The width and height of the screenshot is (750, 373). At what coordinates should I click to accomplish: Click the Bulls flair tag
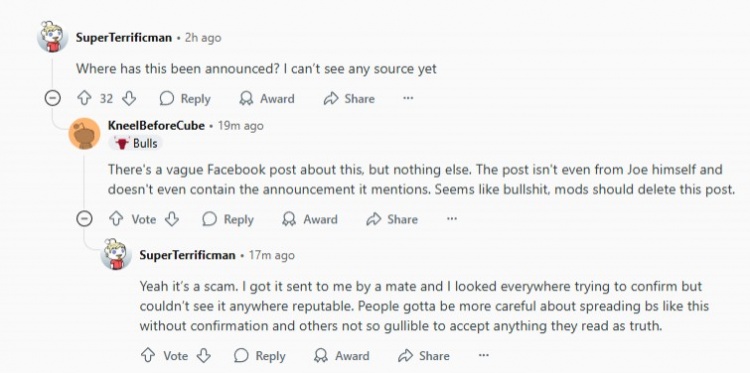pos(135,143)
